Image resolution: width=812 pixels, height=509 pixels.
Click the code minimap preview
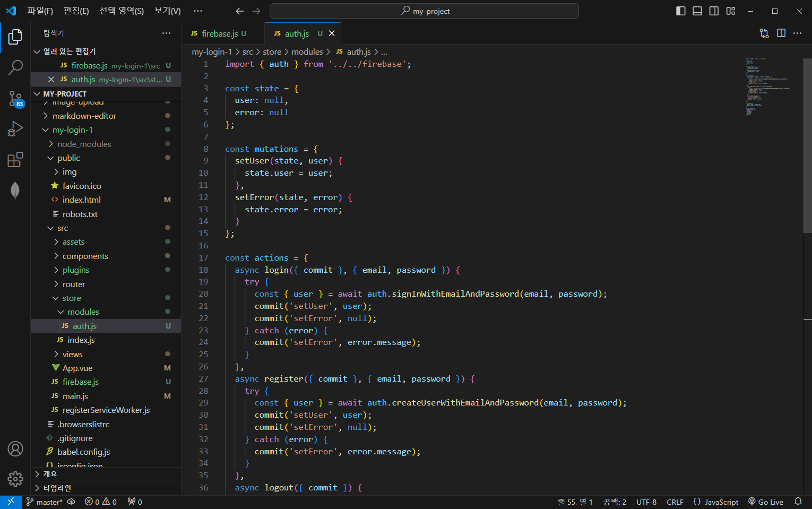768,87
